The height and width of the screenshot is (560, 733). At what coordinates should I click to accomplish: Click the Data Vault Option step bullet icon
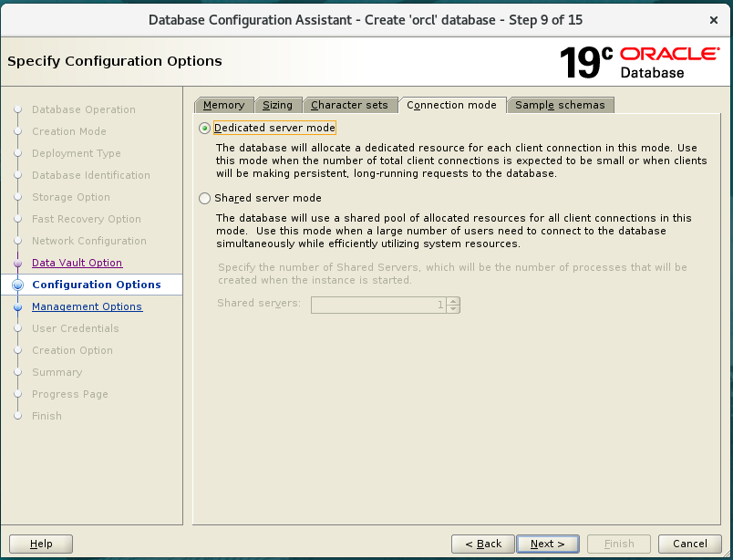(17, 263)
